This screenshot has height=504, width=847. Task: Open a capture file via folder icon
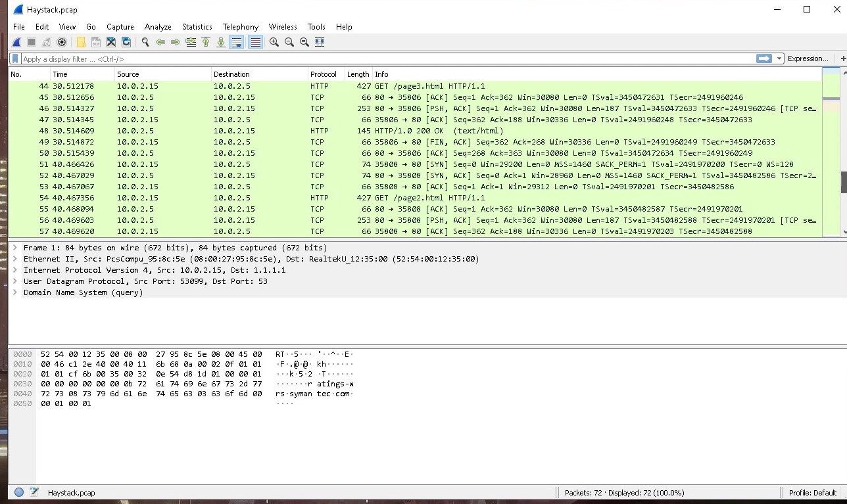pos(81,42)
